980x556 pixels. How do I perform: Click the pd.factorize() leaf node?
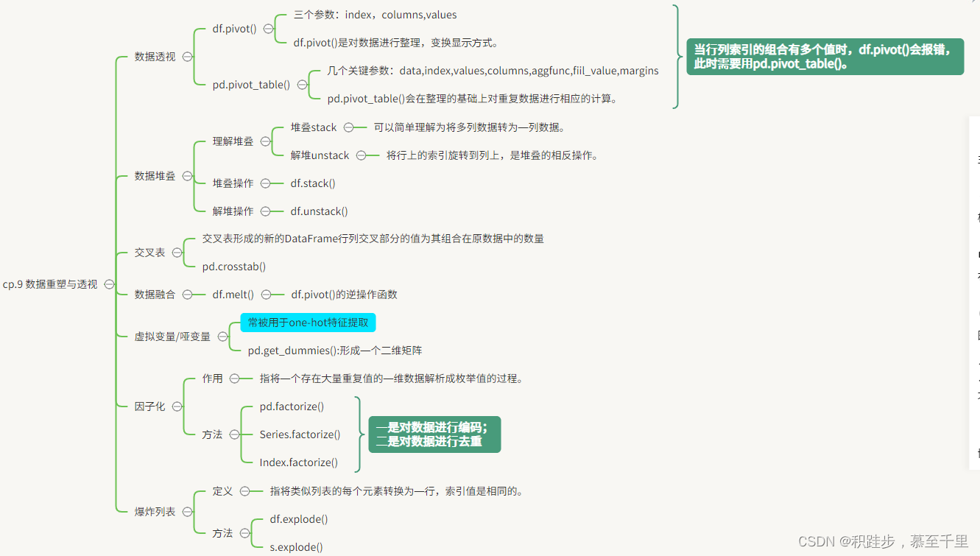click(x=292, y=407)
